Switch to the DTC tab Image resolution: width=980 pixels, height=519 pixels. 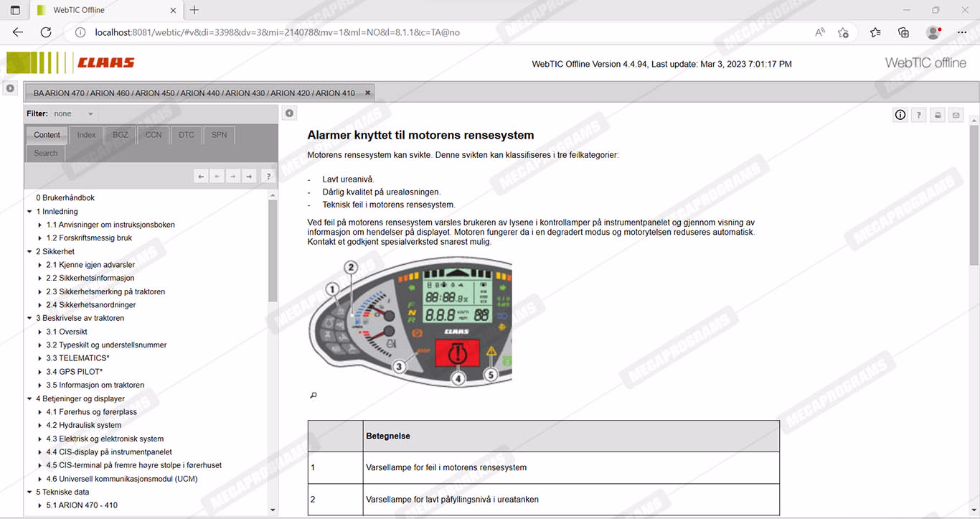(x=186, y=135)
